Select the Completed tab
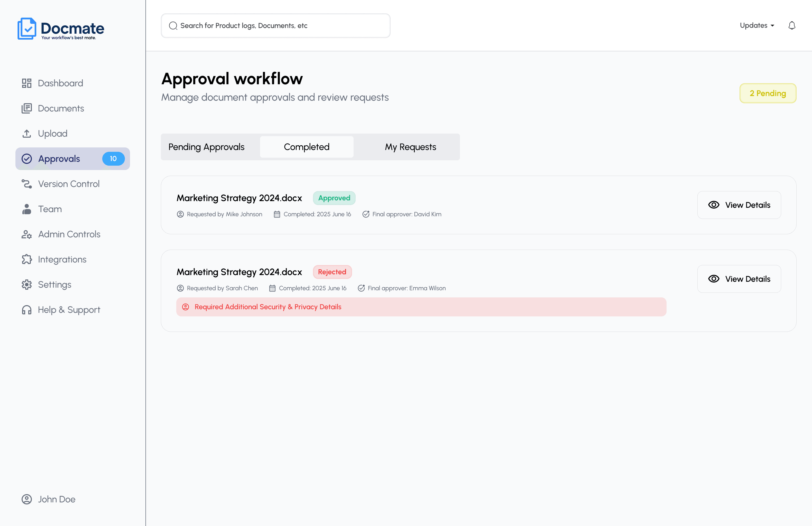The height and width of the screenshot is (526, 812). 307,147
